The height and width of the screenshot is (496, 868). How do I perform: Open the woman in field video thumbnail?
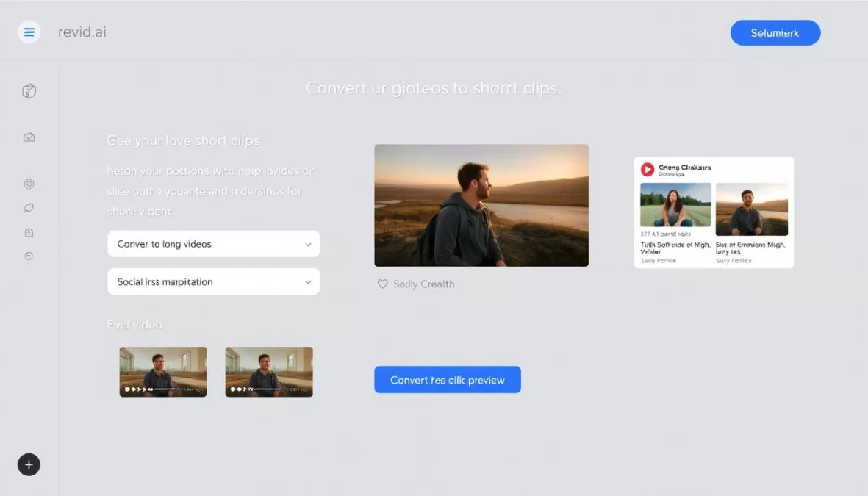pyautogui.click(x=675, y=205)
